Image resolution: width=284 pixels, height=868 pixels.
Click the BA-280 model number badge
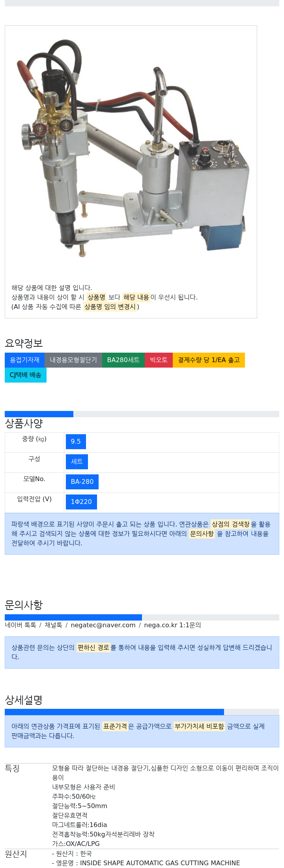click(x=82, y=482)
